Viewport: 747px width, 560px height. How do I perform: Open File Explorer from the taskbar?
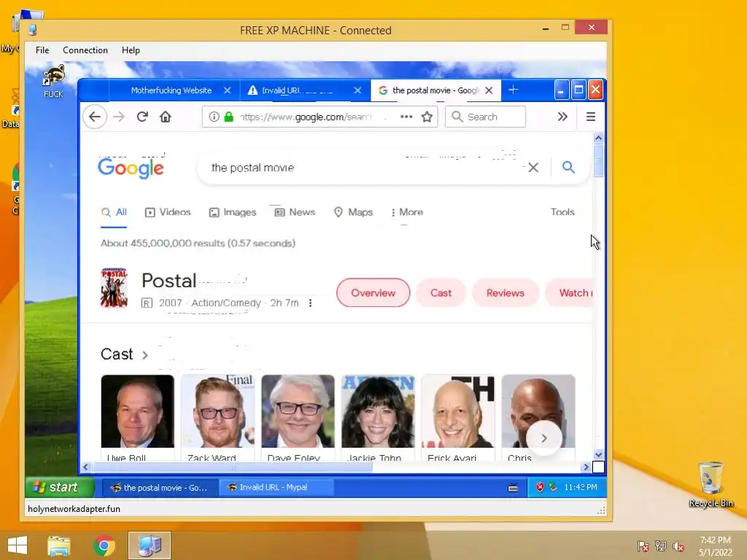58,545
